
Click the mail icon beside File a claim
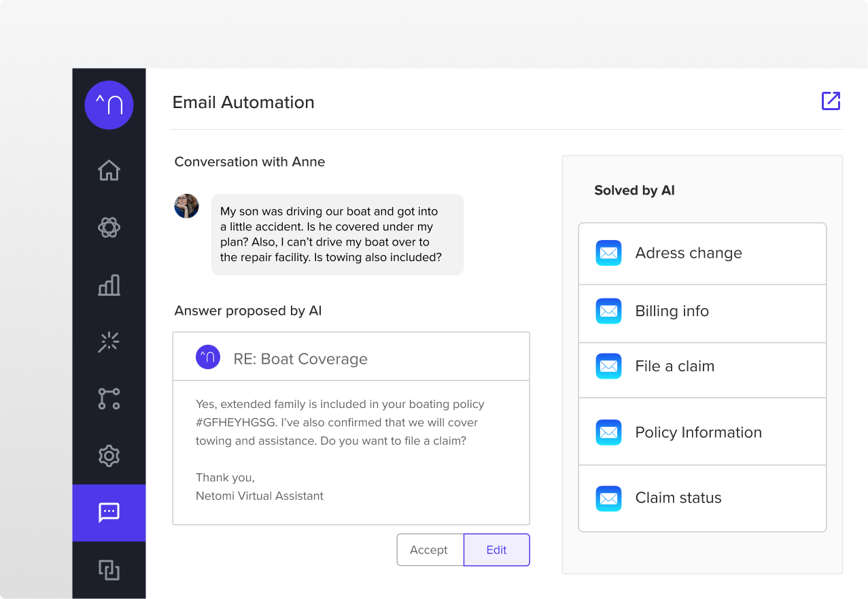[608, 366]
